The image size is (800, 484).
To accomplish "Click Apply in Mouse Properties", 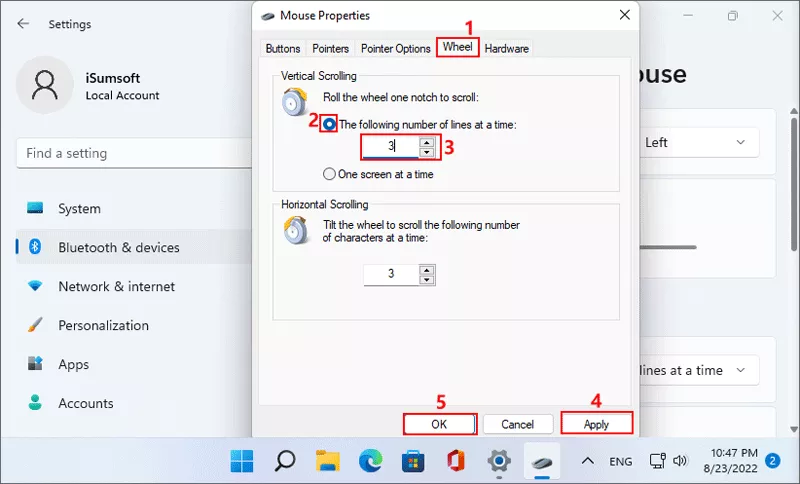I will [x=596, y=424].
